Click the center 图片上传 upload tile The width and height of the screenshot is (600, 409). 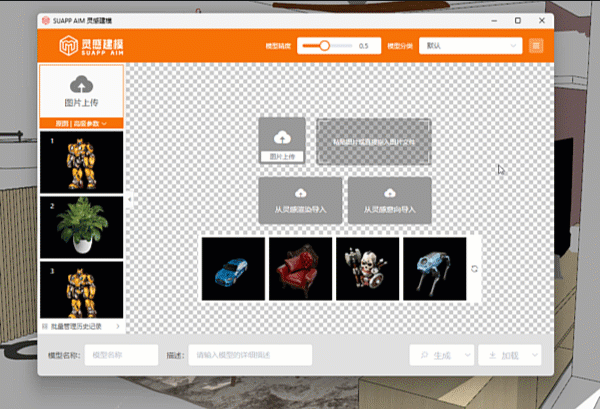pyautogui.click(x=282, y=141)
